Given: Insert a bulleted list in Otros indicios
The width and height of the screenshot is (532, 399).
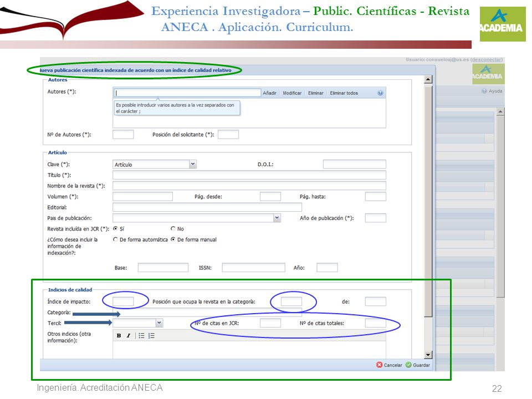Looking at the screenshot, I should click(141, 336).
